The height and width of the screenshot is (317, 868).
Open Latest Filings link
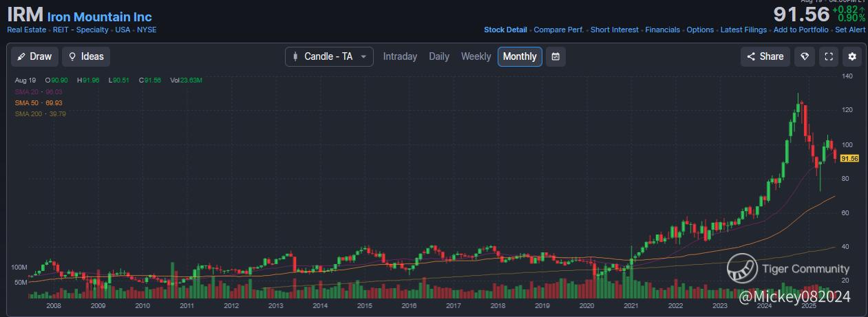point(743,30)
